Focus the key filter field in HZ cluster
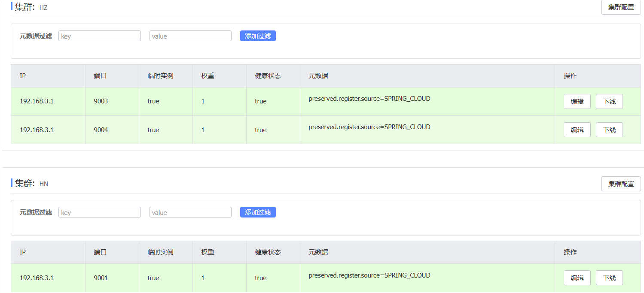644x293 pixels. pyautogui.click(x=100, y=36)
